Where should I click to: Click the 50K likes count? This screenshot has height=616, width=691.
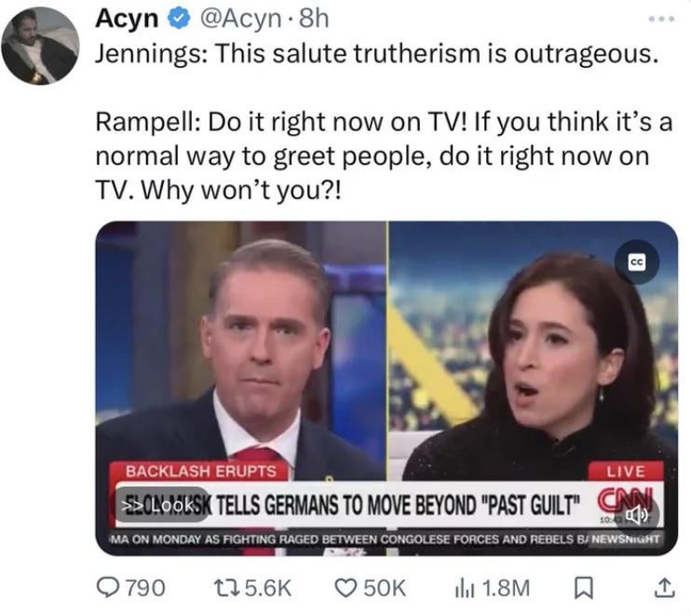click(x=385, y=588)
